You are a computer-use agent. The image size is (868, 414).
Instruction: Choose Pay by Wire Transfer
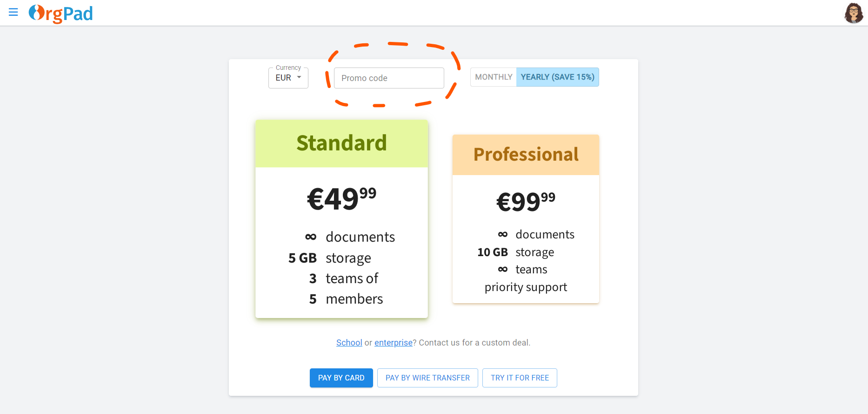click(x=427, y=378)
